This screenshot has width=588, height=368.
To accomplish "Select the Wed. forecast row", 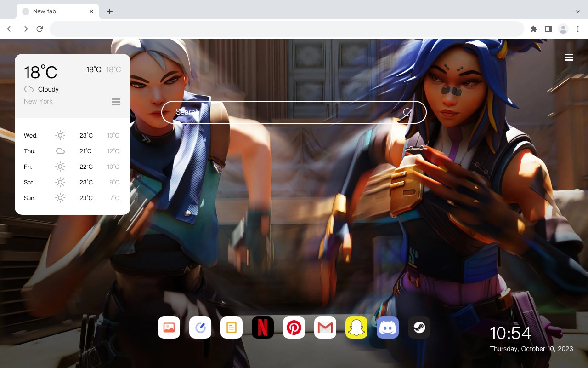I will tap(72, 135).
